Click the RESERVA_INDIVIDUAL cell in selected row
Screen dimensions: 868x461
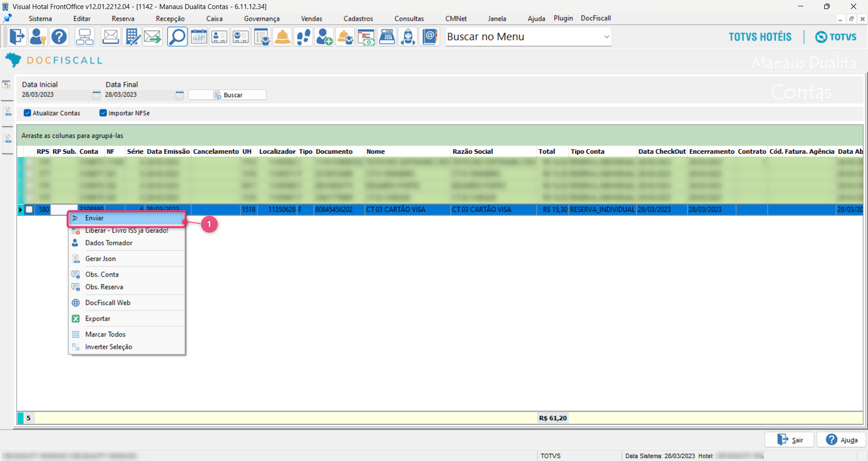tap(603, 210)
